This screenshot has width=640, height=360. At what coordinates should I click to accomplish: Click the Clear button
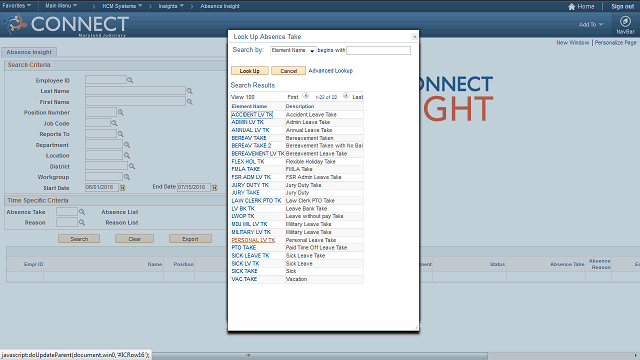(135, 239)
